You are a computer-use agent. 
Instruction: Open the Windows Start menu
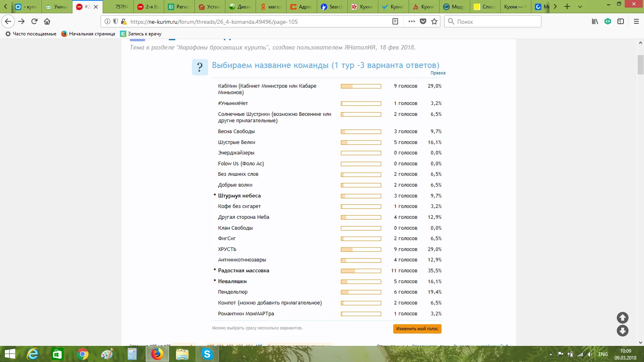(x=10, y=354)
